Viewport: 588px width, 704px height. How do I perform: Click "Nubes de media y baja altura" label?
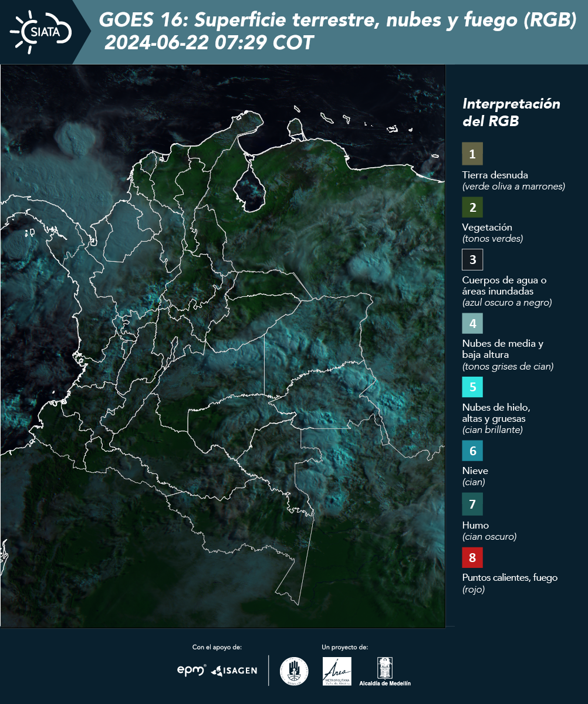click(x=503, y=349)
